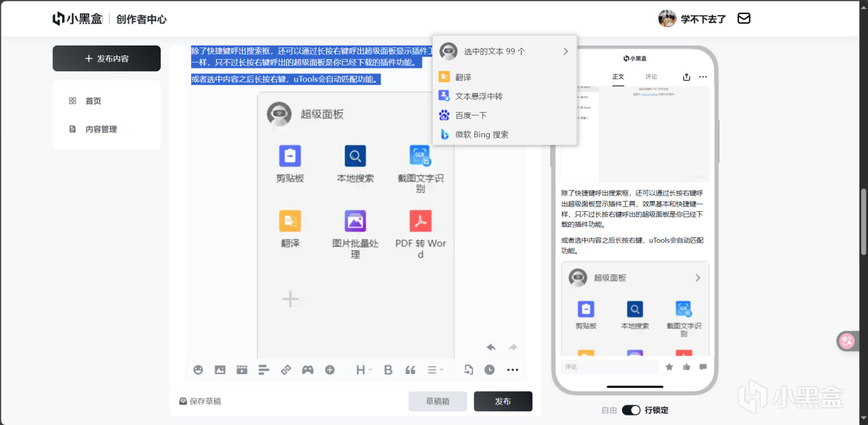Click the circled plus toolbar icon
Image resolution: width=868 pixels, height=425 pixels.
click(330, 370)
